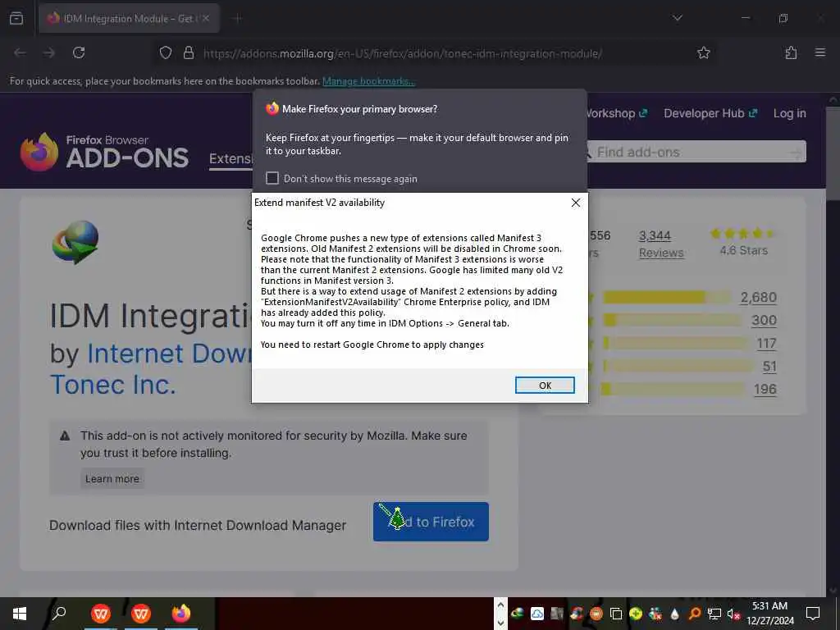Open Firefox View from the tab bar
Screen dimensions: 840x630
point(16,18)
